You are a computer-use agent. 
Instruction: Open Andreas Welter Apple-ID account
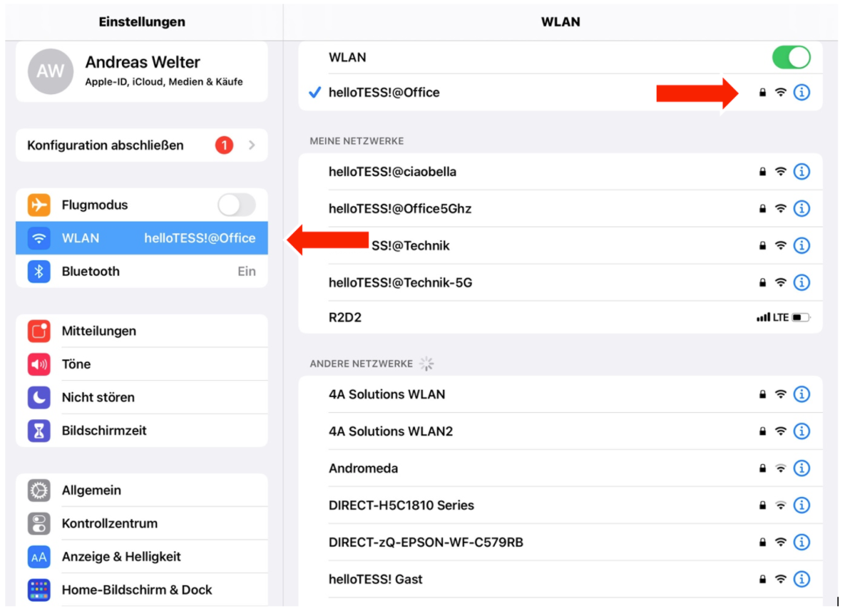142,71
